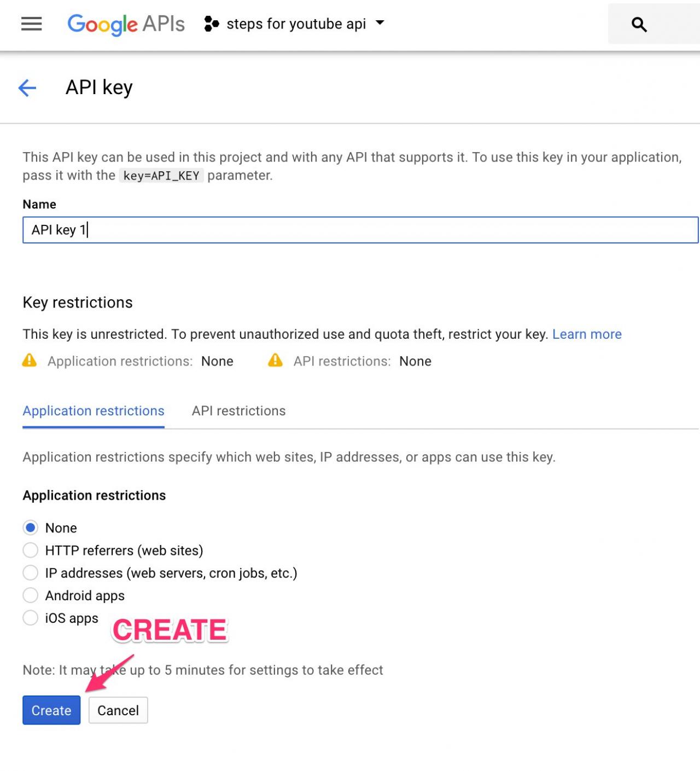
Task: Switch to the API restrictions tab
Action: [238, 411]
